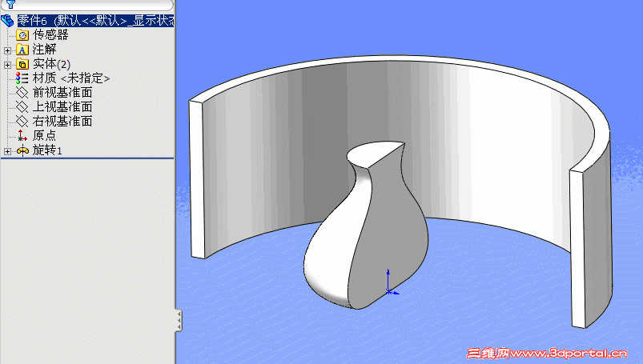Click the 材质 material icon
Screen dimensions: 643x364
22,78
